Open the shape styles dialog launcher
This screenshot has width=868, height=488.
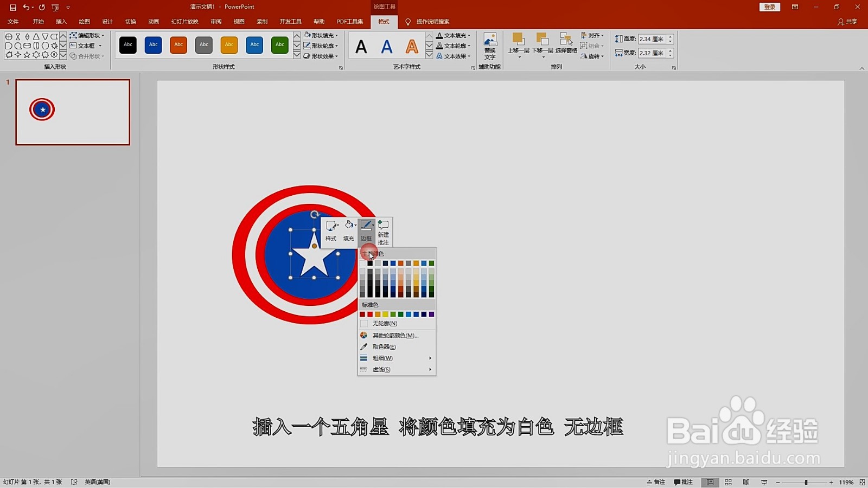click(x=341, y=68)
